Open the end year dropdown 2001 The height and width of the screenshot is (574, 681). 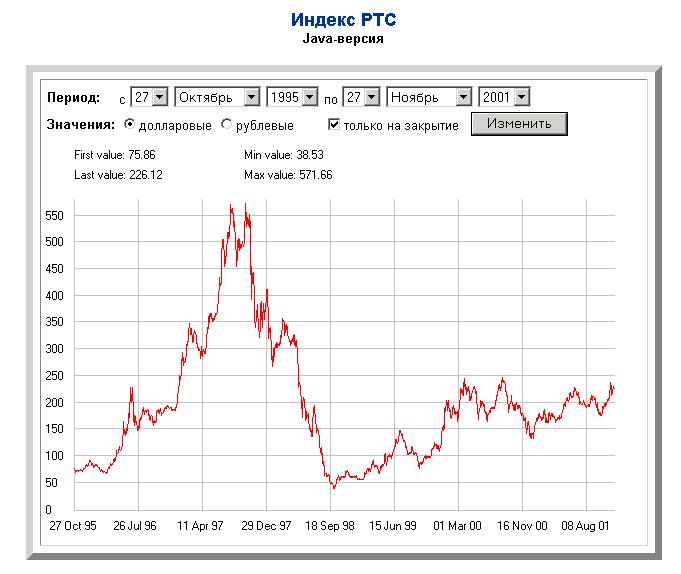[x=504, y=97]
